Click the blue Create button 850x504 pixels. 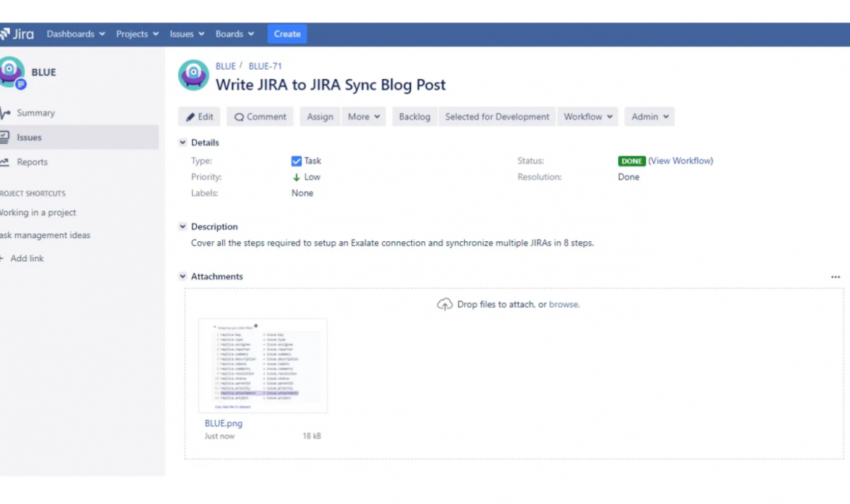pyautogui.click(x=287, y=33)
